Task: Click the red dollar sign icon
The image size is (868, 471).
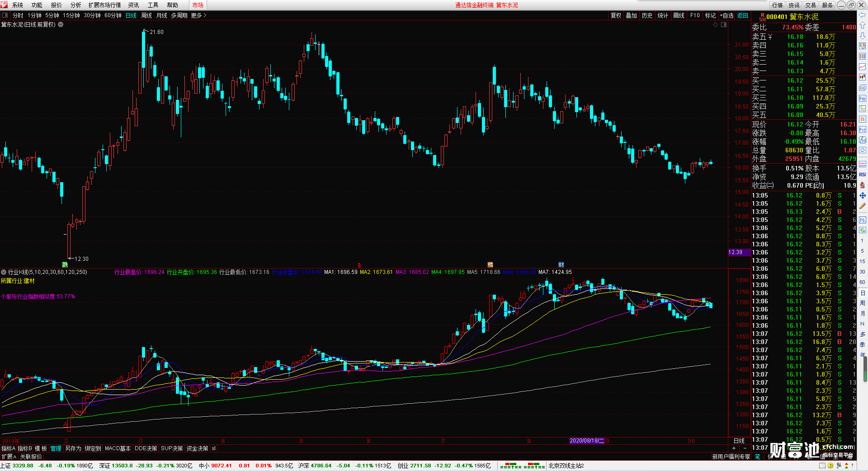Action: (863, 185)
